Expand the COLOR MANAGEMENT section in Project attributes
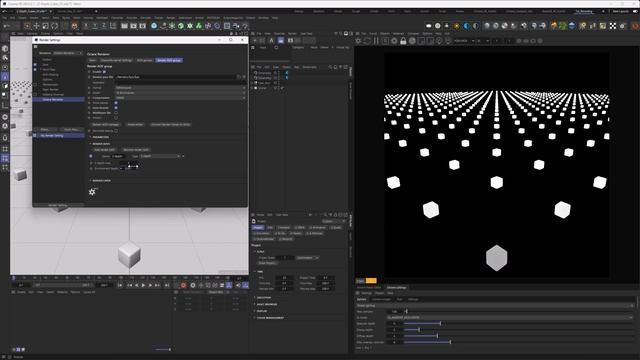 tap(270, 318)
